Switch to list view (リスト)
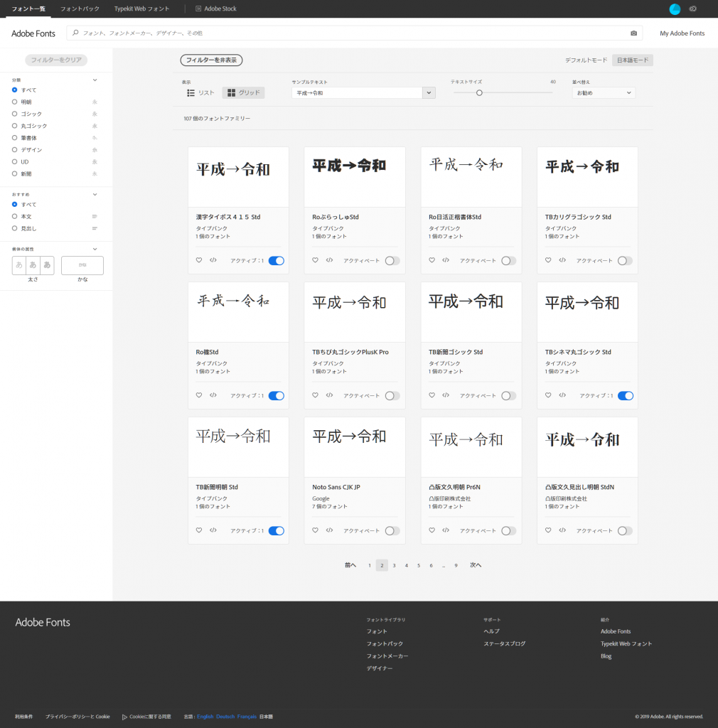Screen dimensions: 718x728 pyautogui.click(x=200, y=93)
